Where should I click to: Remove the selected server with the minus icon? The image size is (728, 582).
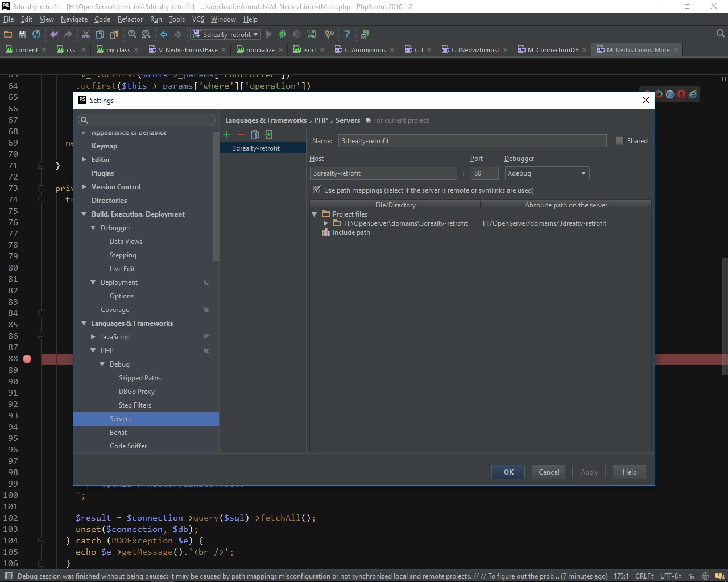point(241,135)
